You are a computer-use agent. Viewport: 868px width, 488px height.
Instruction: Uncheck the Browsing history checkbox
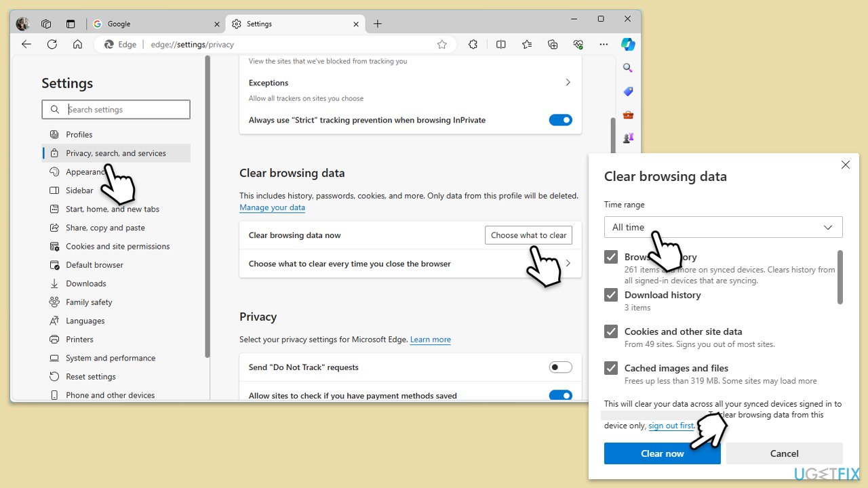[611, 257]
